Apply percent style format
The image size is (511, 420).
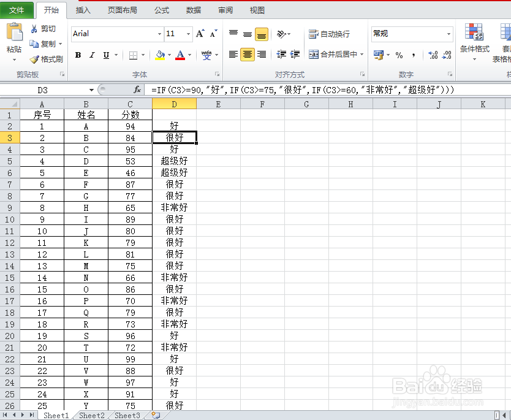point(399,55)
